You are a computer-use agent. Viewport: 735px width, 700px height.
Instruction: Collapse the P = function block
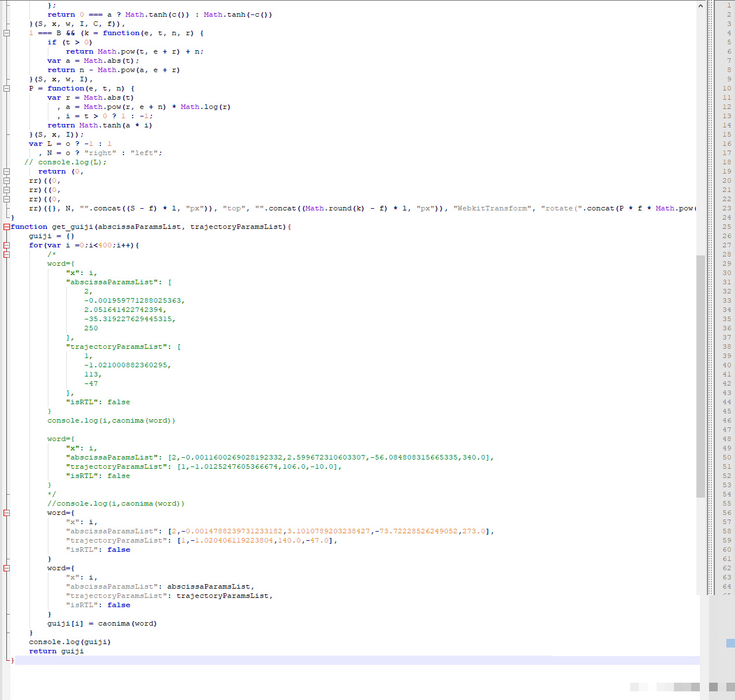6,88
